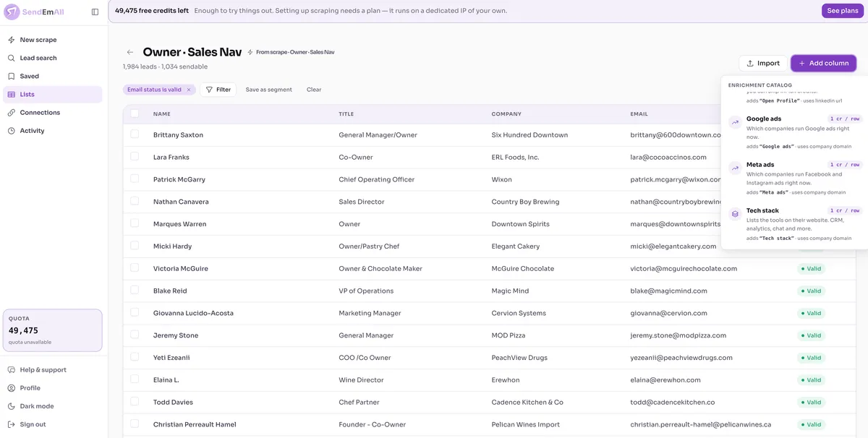Click the title COO /Co Owner
The width and height of the screenshot is (868, 438).
(365, 358)
